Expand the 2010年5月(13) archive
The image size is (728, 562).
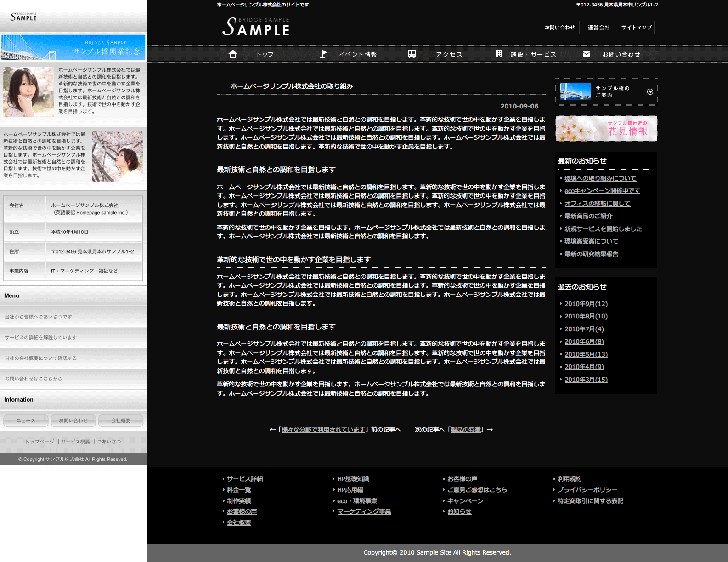[x=586, y=354]
